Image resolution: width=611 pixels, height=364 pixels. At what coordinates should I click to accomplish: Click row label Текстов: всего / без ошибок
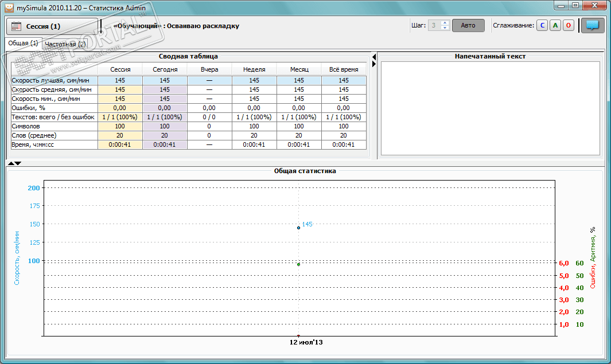tap(54, 117)
